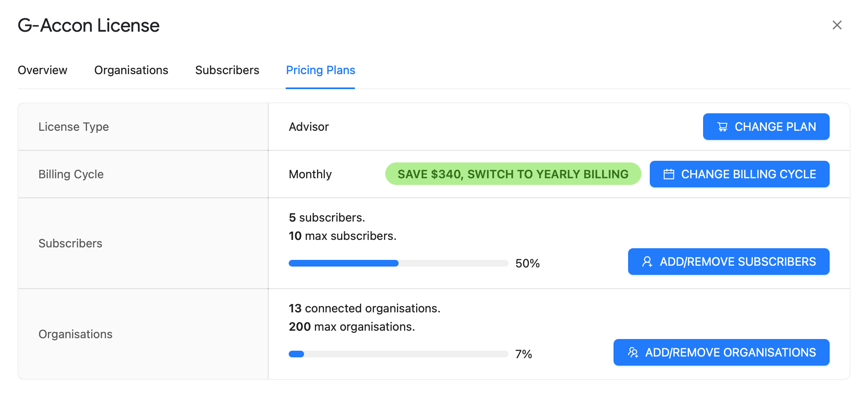
Task: Click the organisations 7% progress bar
Action: click(398, 354)
